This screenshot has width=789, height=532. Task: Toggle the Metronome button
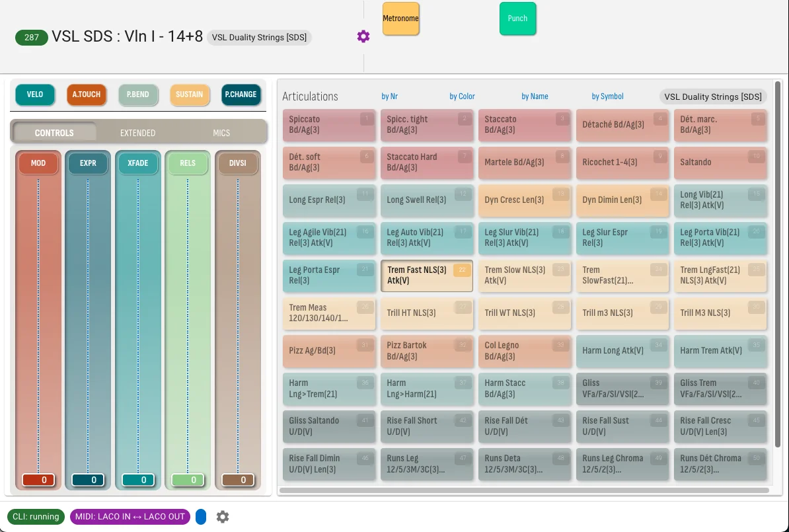click(x=400, y=19)
